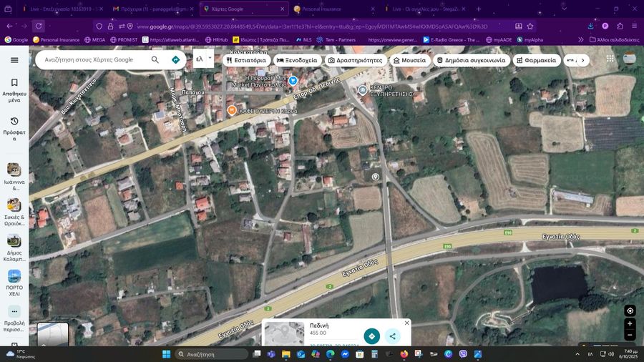This screenshot has width=644, height=362.
Task: Zoom in with the plus button
Action: [x=630, y=324]
